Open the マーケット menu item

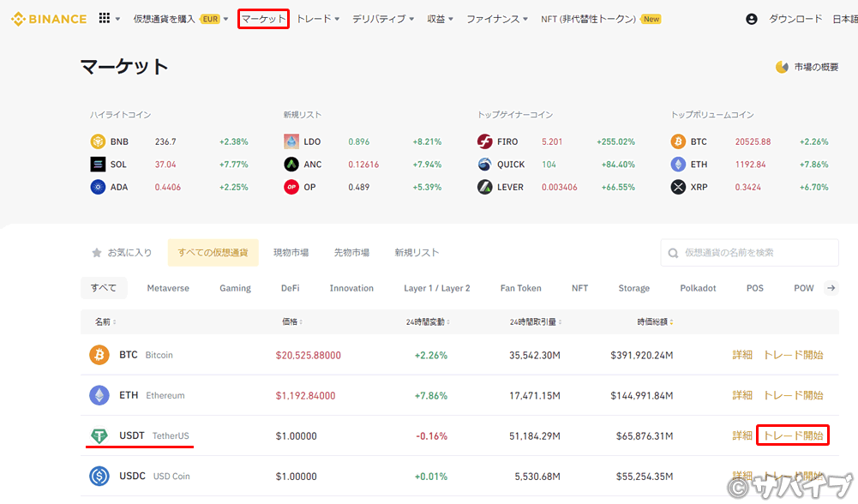pos(263,19)
